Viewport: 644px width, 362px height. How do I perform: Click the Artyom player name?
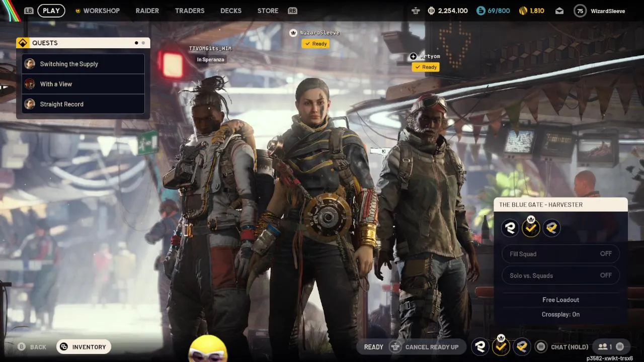430,56
